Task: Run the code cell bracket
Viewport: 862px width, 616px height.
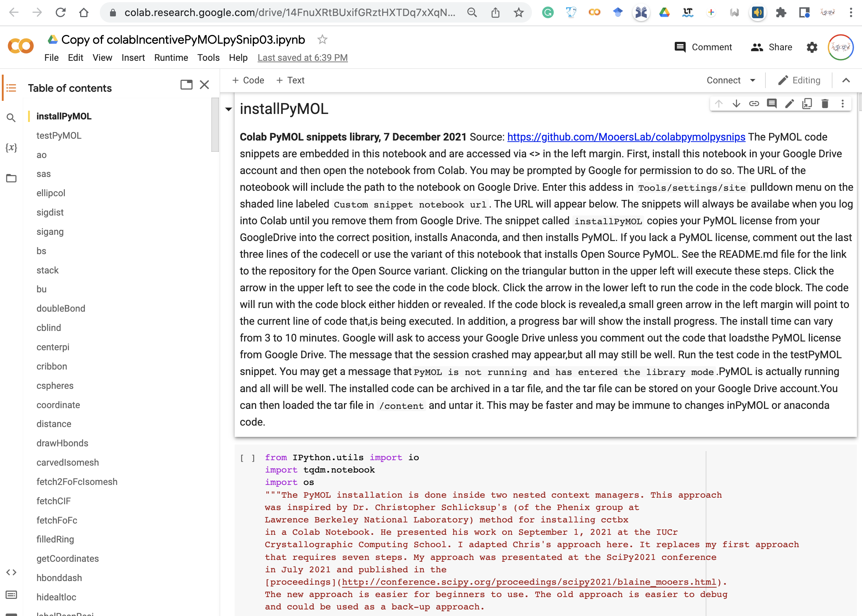Action: pyautogui.click(x=247, y=458)
